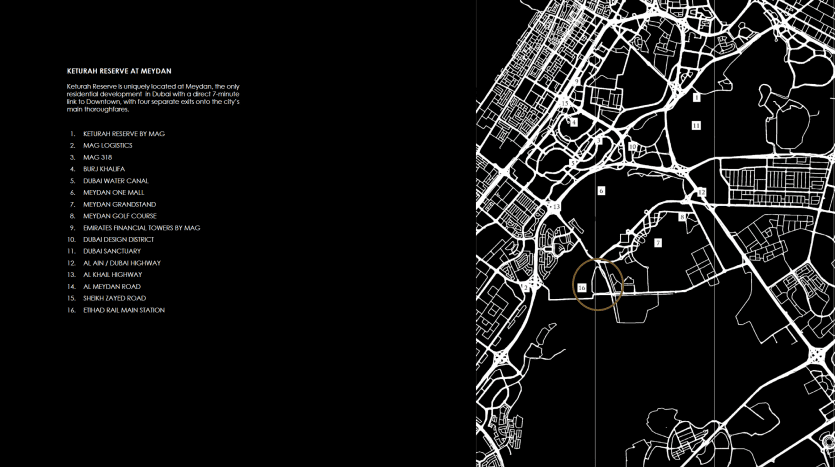Click map marker 11 on the map
Screen dimensions: 835x467
pyautogui.click(x=696, y=126)
